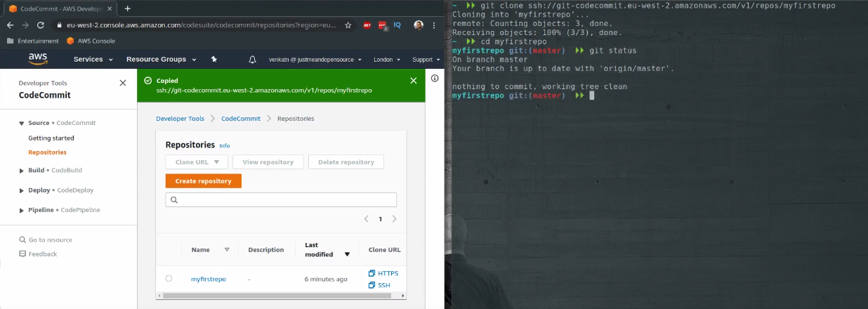The width and height of the screenshot is (868, 309).
Task: Open the Info link beside Repositories
Action: pos(225,146)
